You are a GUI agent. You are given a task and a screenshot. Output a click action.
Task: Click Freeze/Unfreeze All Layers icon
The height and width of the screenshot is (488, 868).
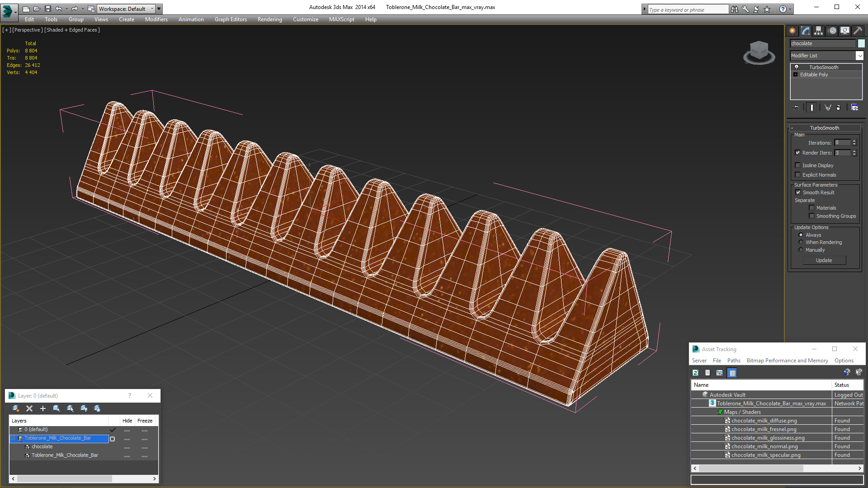(97, 408)
